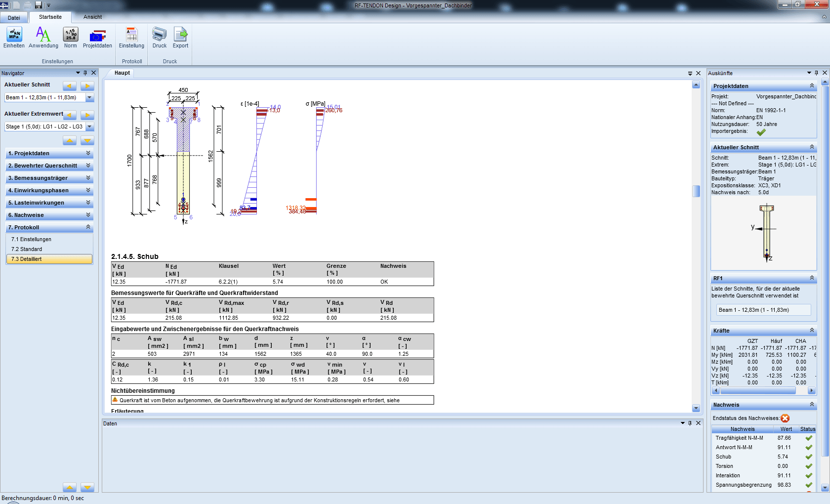830x504 pixels.
Task: Select the Haupt document tab
Action: (122, 73)
